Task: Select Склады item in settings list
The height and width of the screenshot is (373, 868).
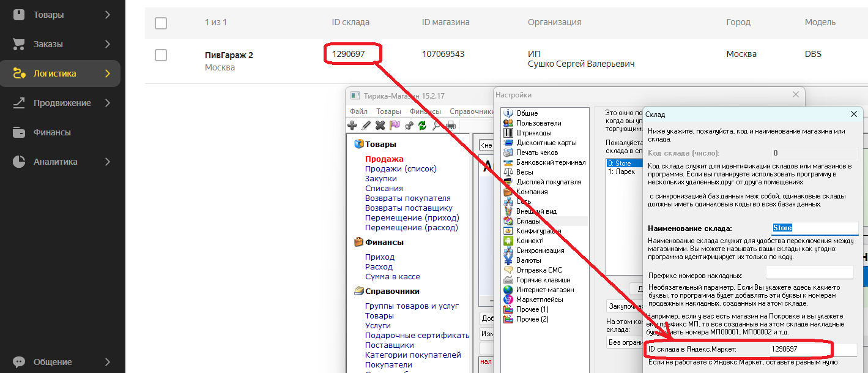Action: point(529,221)
